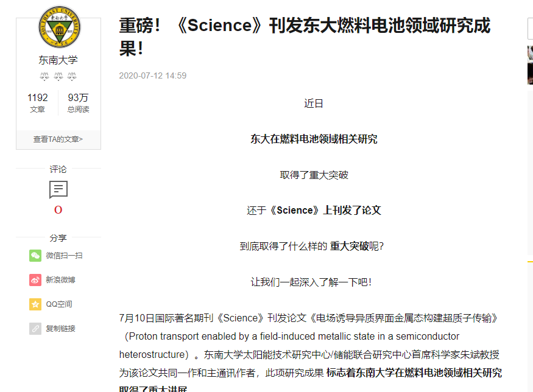Click the medal badges under the account name

58,77
